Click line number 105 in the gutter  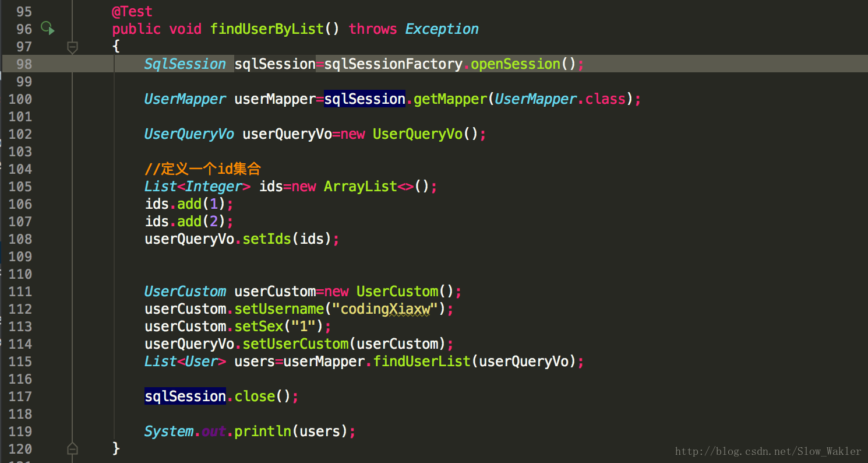[20, 187]
